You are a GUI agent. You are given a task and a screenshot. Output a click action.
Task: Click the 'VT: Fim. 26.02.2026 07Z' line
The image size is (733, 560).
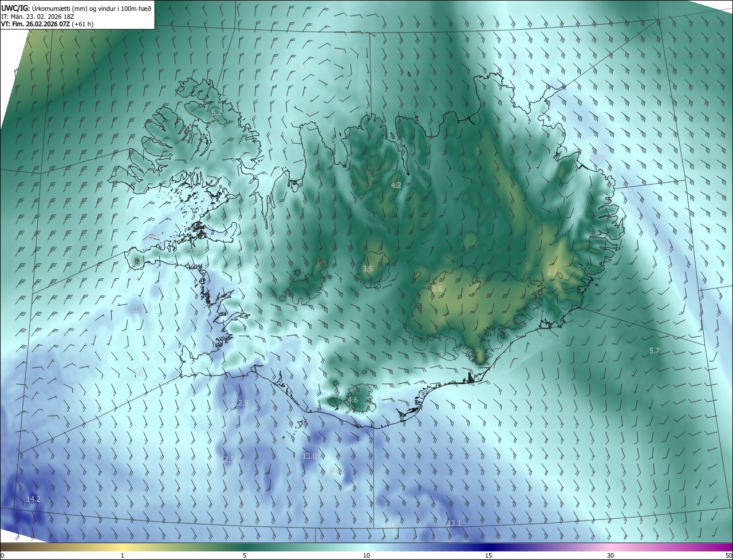coord(48,24)
